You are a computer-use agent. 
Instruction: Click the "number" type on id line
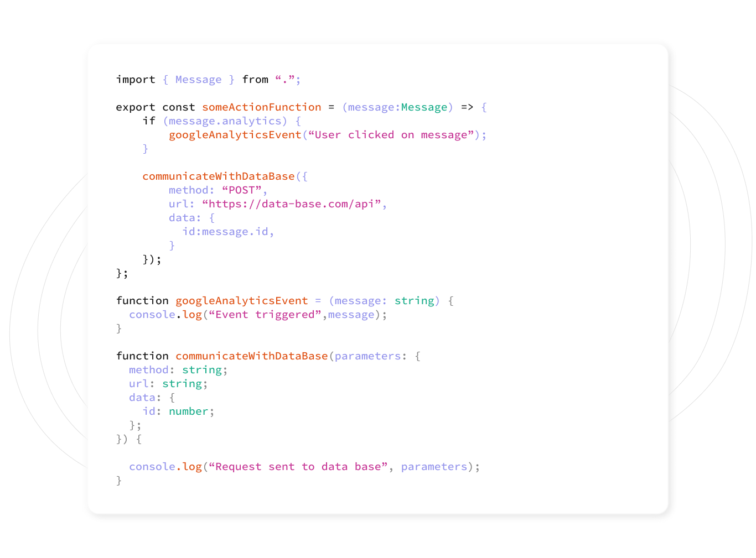189,411
